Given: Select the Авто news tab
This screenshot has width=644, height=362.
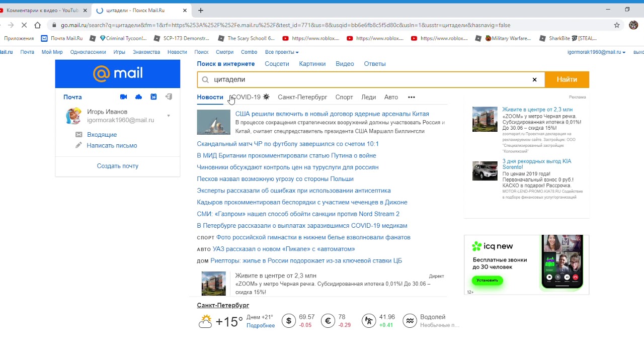Looking at the screenshot, I should point(391,97).
